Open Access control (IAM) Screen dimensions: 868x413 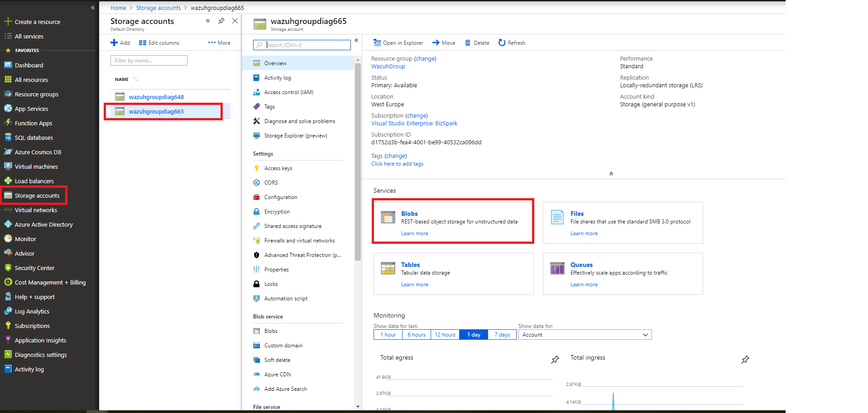[298, 92]
